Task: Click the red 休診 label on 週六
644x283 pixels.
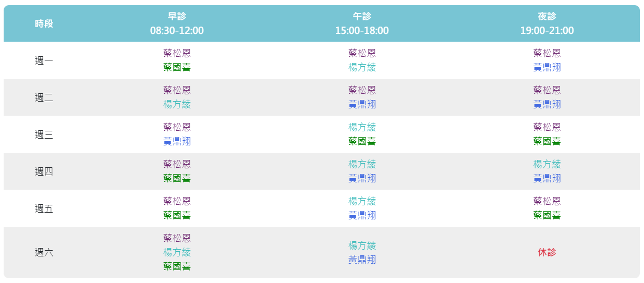Action: pyautogui.click(x=547, y=252)
